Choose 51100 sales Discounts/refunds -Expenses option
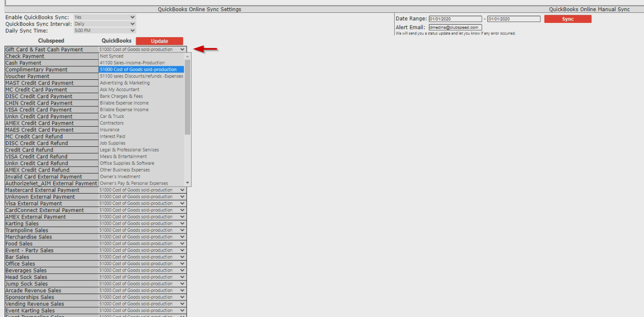This screenshot has height=317, width=644. pyautogui.click(x=142, y=76)
